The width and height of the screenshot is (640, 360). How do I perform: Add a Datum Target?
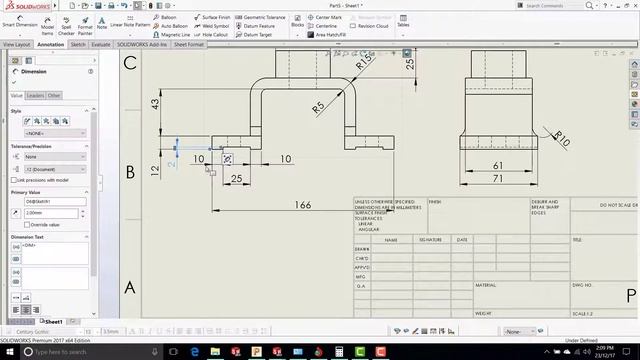253,35
